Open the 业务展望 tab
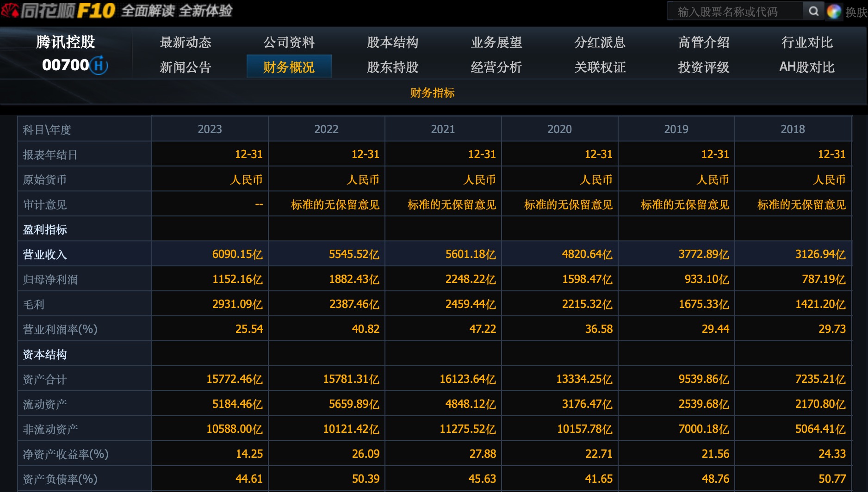Image resolution: width=868 pixels, height=492 pixels. point(496,42)
